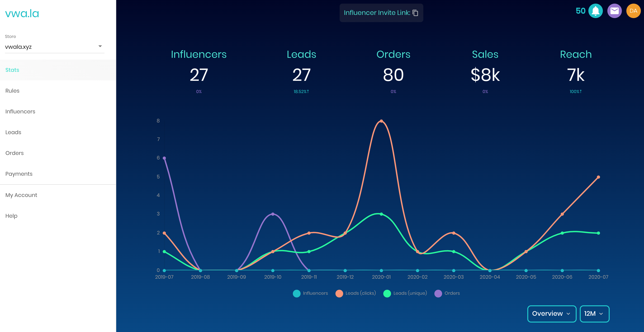This screenshot has width=644, height=332.
Task: Open My Account page
Action: 21,195
